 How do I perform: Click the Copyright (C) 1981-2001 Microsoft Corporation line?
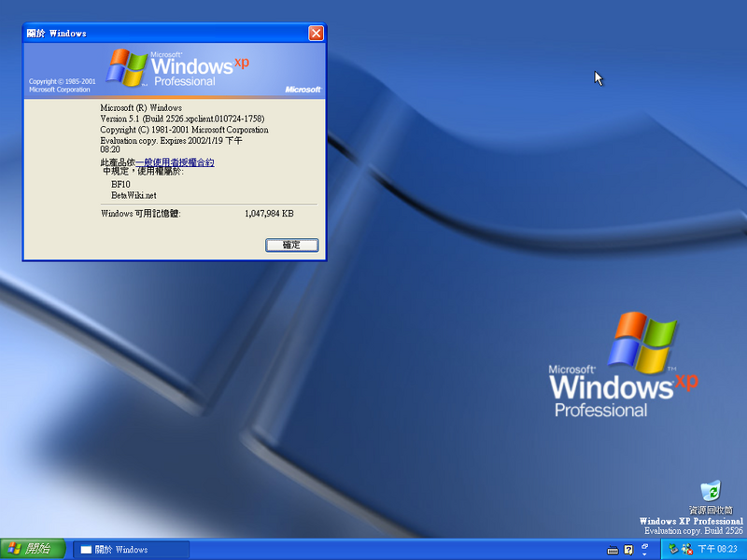coord(184,130)
